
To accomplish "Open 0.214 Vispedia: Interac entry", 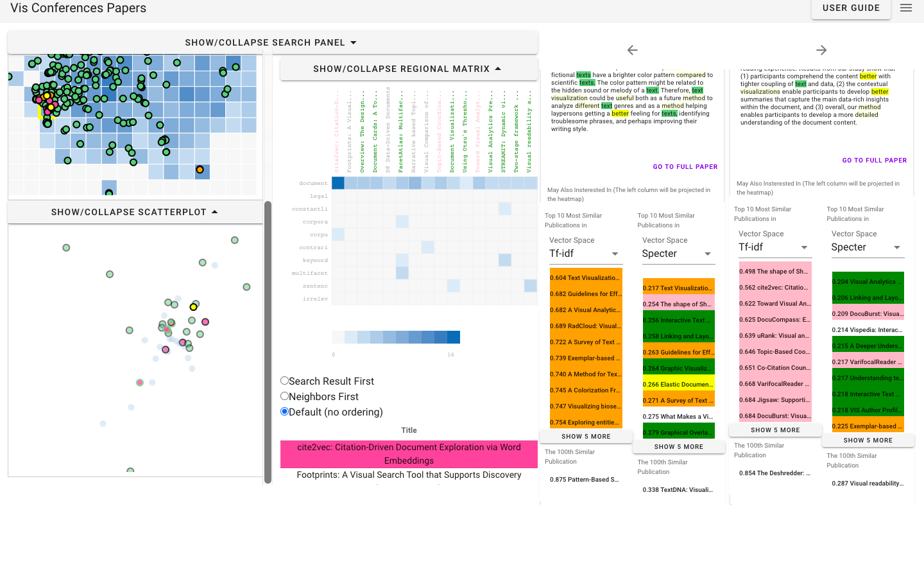I will point(868,330).
